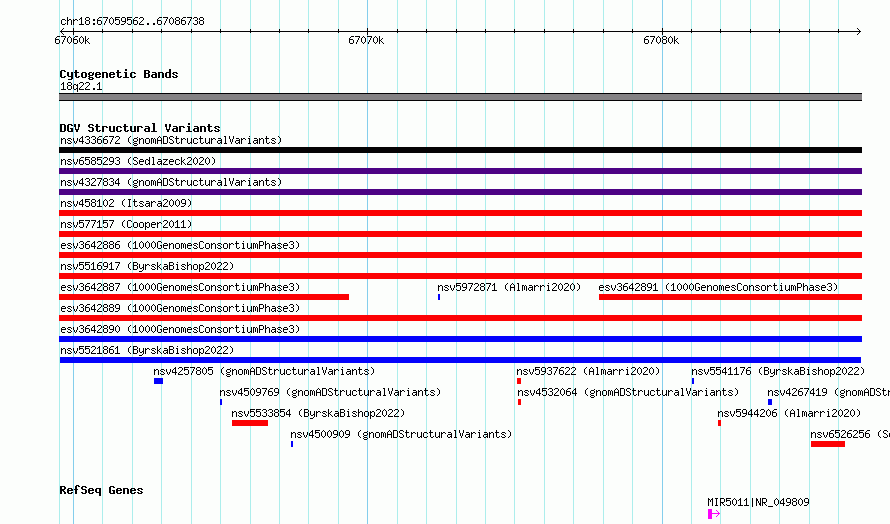This screenshot has width=890, height=524.
Task: Click the esv3642891 red variant bar
Action: [731, 297]
